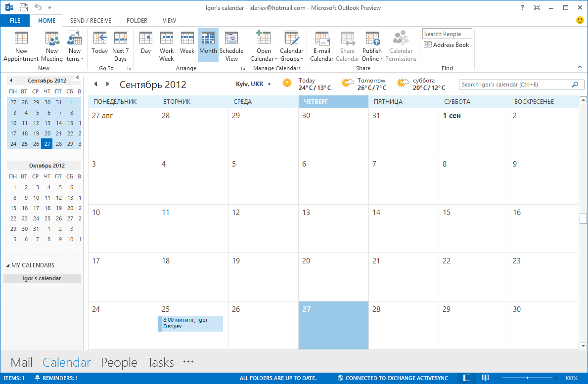Go to previous month in mini calendar
Viewport: 588px width, 384px height.
(x=11, y=80)
